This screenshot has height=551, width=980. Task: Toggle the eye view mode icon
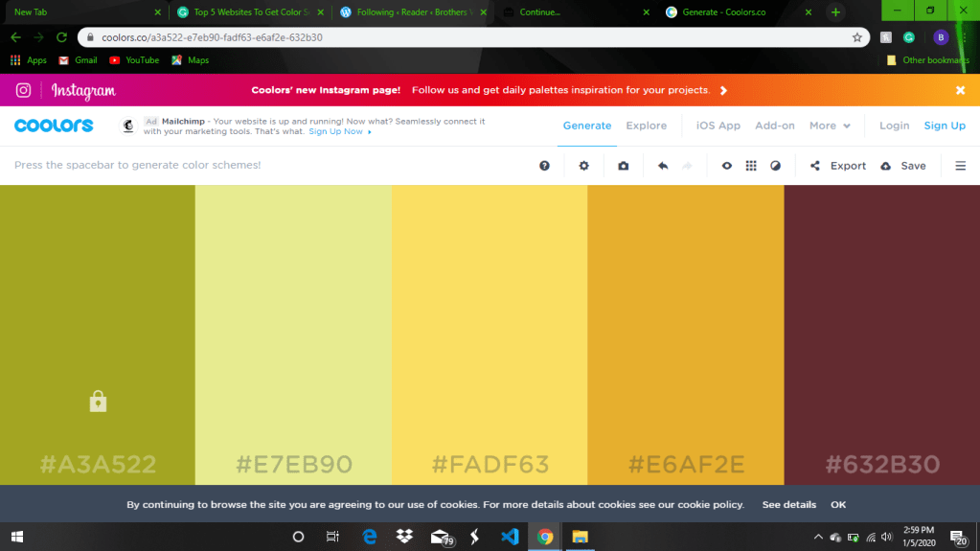coord(727,166)
